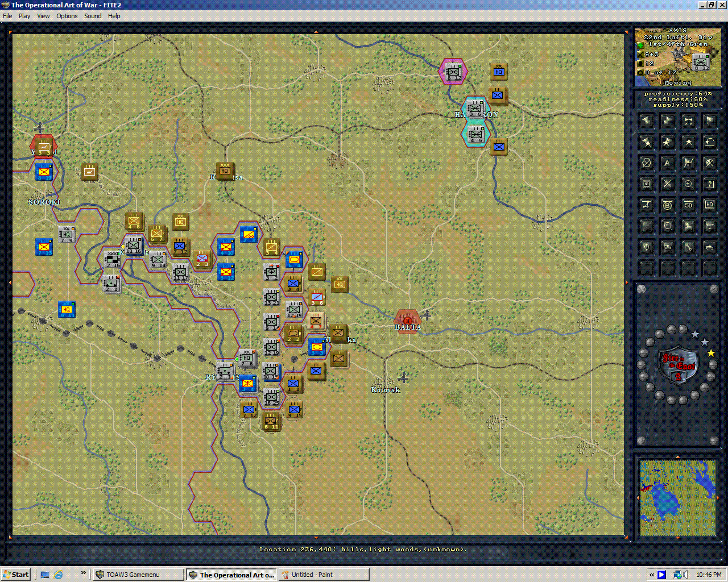Click the 50 button in control panel
728x582 pixels.
pos(688,205)
